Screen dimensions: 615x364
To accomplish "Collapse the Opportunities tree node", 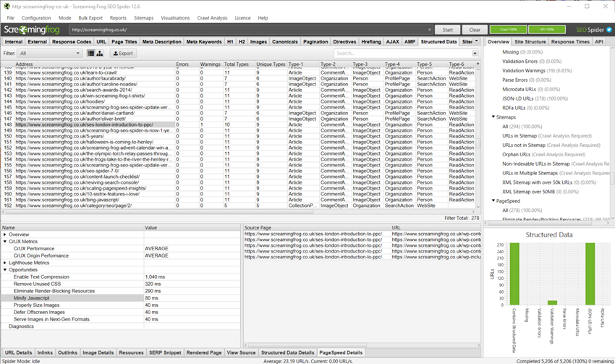I will pos(5,269).
